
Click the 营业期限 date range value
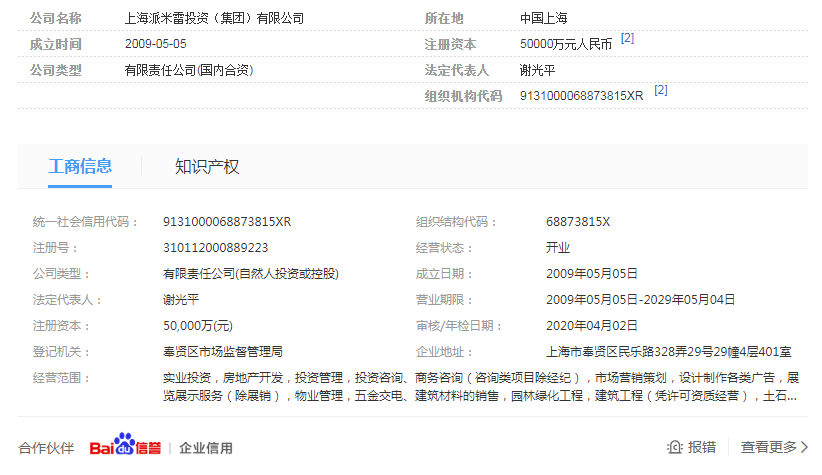pos(640,300)
